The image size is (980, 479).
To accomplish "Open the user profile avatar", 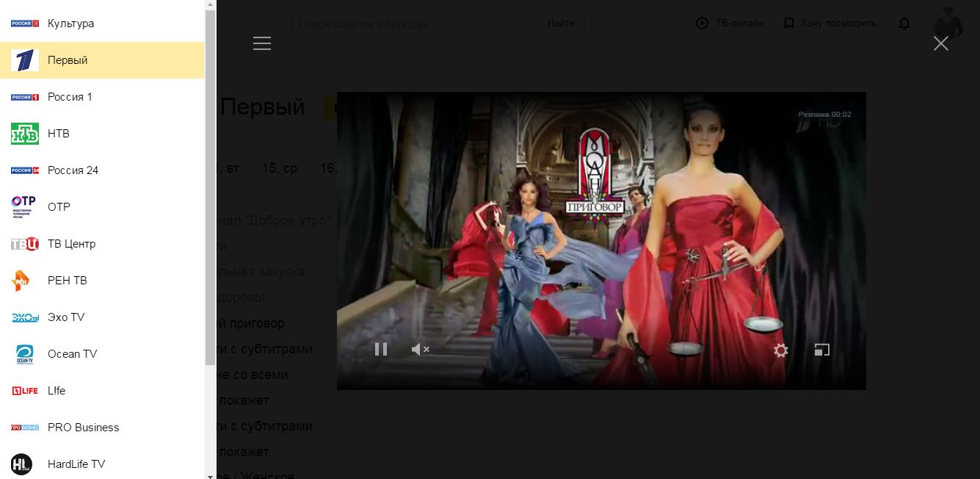I will coord(948,24).
